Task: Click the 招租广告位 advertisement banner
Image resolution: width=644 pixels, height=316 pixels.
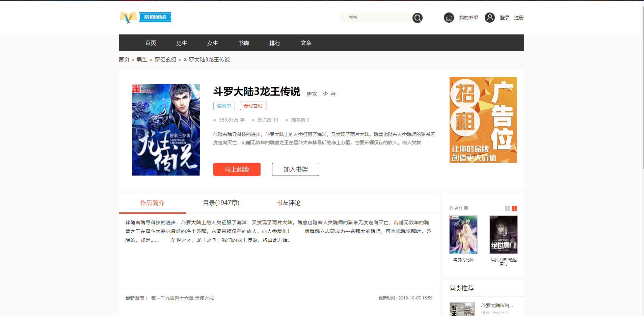Action: 483,120
